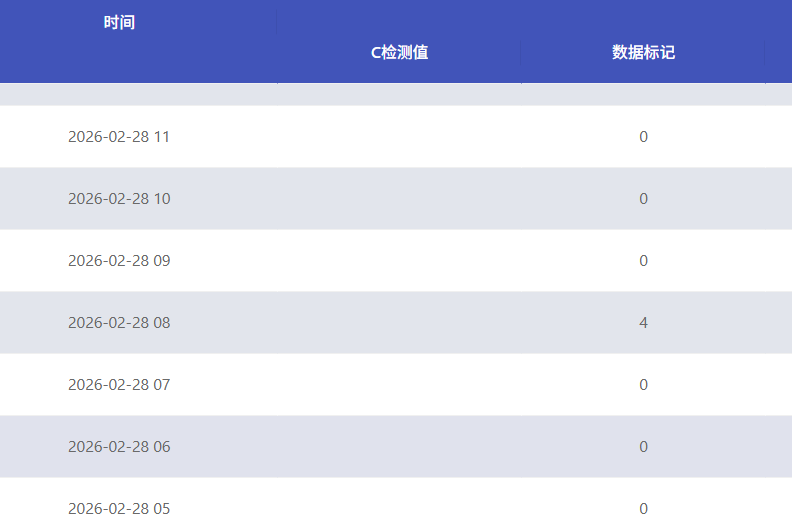This screenshot has height=530, width=792.
Task: Click the 数据标记 column header
Action: (643, 53)
